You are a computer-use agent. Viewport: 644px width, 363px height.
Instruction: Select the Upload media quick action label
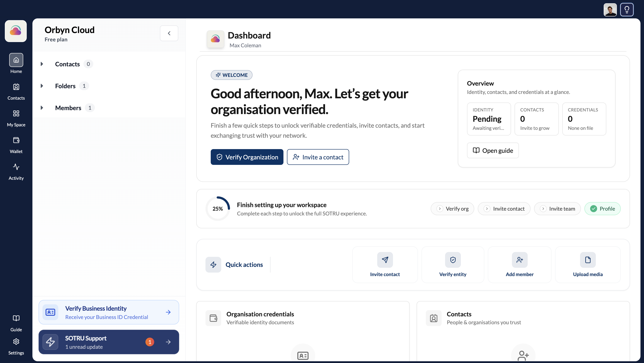point(588,274)
